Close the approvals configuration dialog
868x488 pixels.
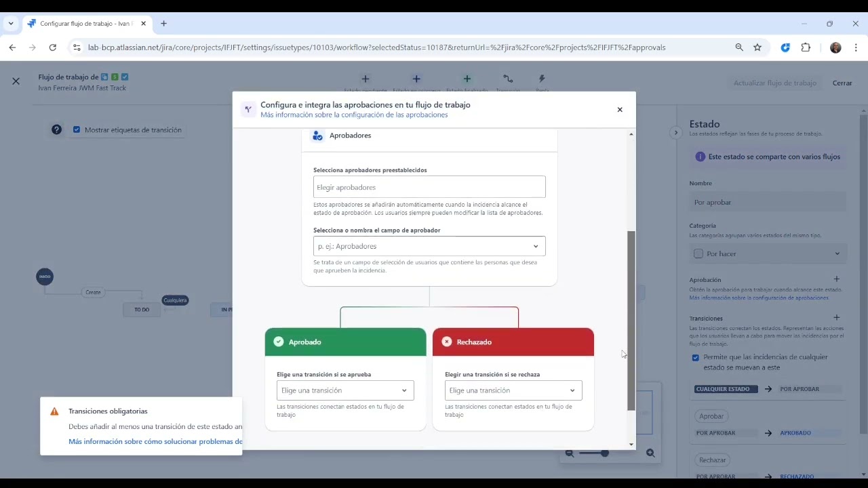pos(619,109)
